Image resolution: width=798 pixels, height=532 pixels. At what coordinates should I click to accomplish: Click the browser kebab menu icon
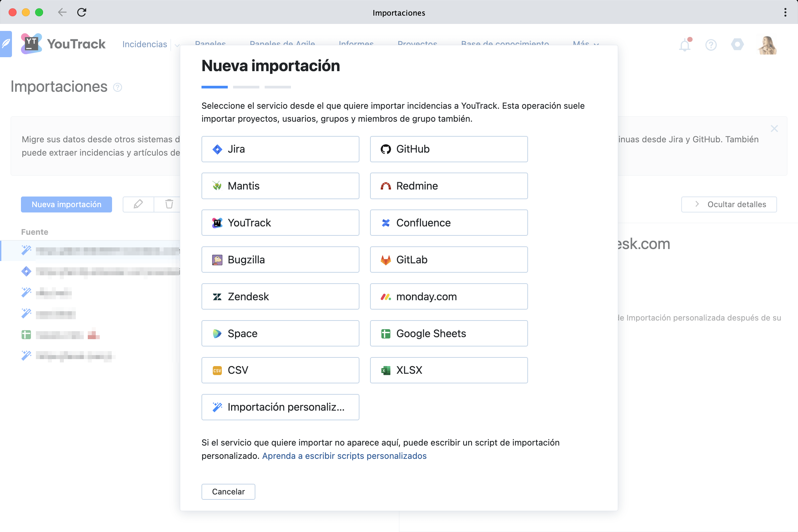pyautogui.click(x=785, y=13)
